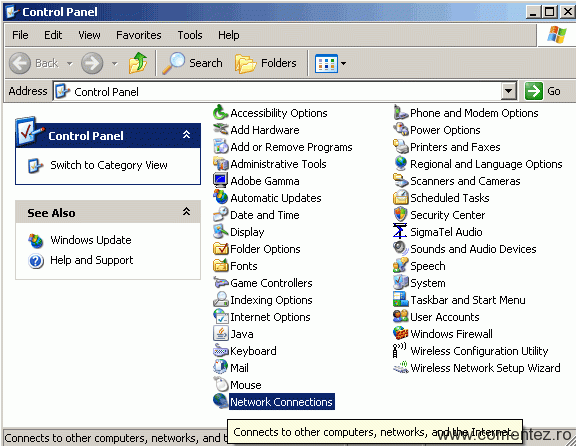Screen dimensions: 576x446
Task: Open the System icon
Action: click(400, 283)
